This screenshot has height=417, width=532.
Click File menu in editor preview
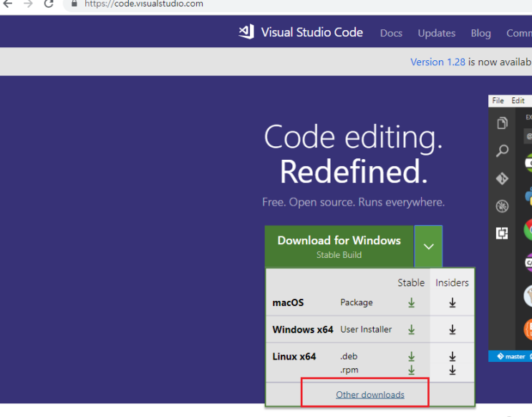[x=498, y=100]
